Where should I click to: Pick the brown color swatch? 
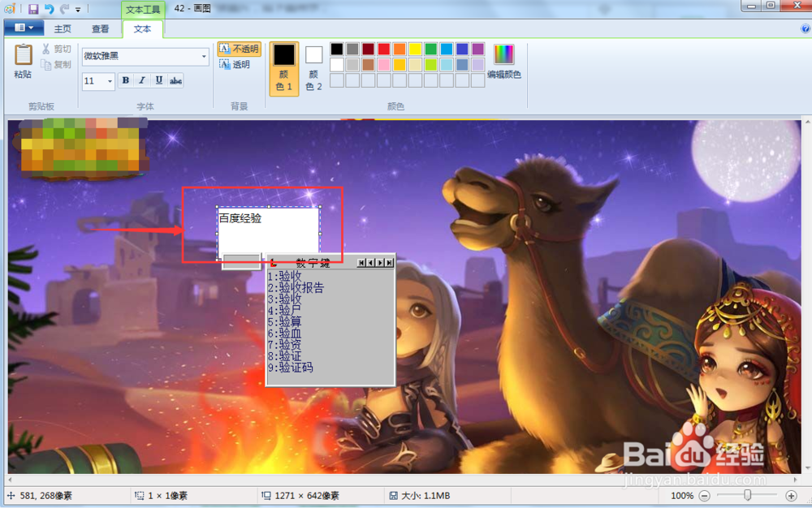tap(368, 65)
